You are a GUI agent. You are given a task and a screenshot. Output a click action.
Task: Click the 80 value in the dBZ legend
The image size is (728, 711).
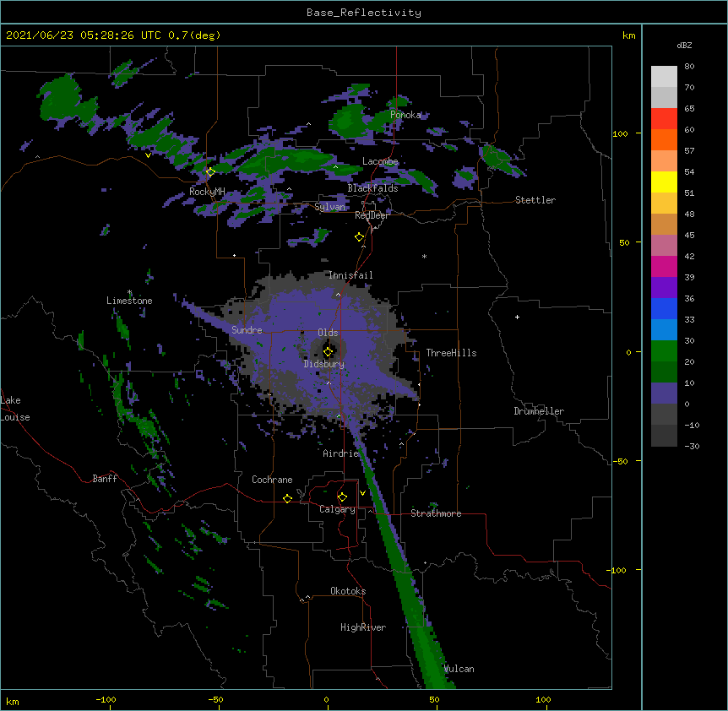[x=689, y=67]
